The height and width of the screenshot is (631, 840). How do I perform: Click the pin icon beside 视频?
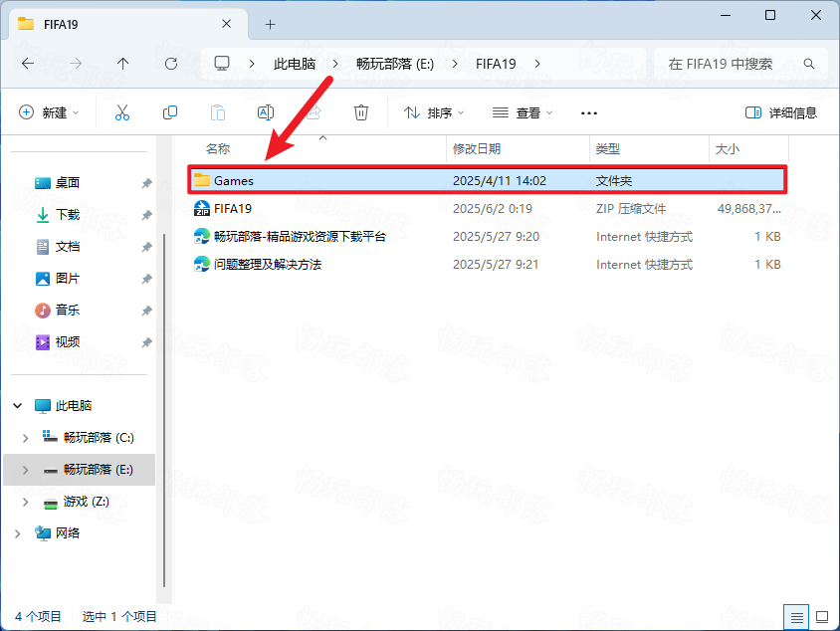click(x=146, y=342)
